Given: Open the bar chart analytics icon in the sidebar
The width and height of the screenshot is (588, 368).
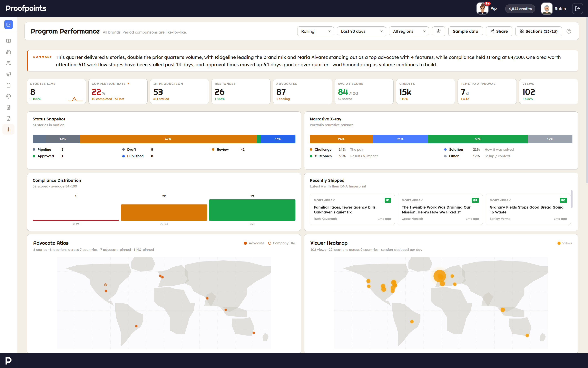Looking at the screenshot, I should coord(9,129).
